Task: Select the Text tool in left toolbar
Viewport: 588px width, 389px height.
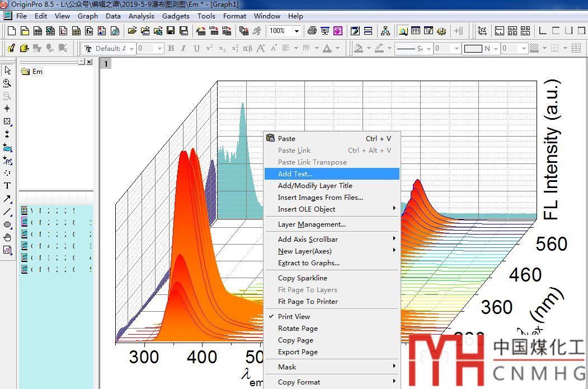Action: tap(7, 185)
